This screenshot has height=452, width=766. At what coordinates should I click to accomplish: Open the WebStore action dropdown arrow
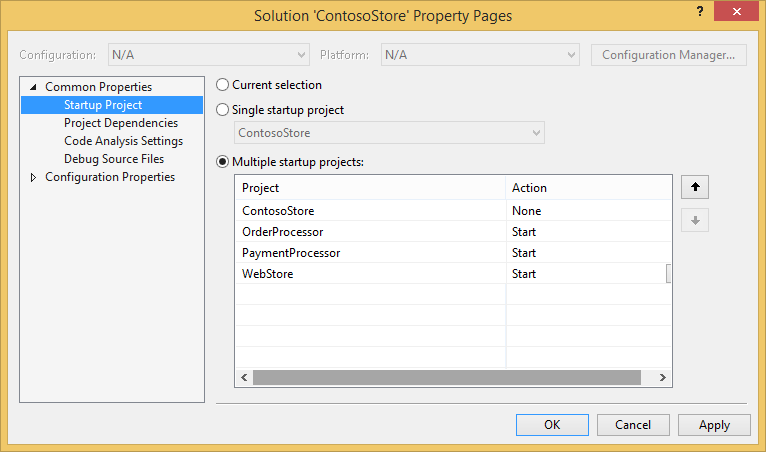tap(668, 274)
